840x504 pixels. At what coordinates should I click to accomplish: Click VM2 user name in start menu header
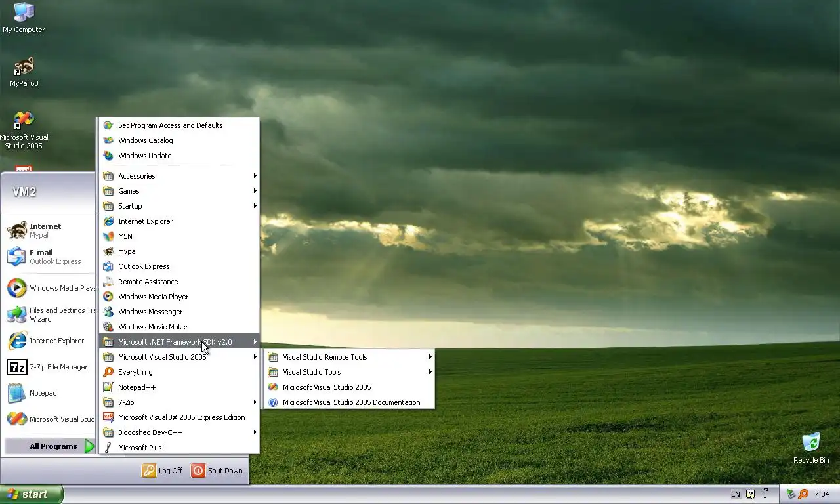click(24, 192)
